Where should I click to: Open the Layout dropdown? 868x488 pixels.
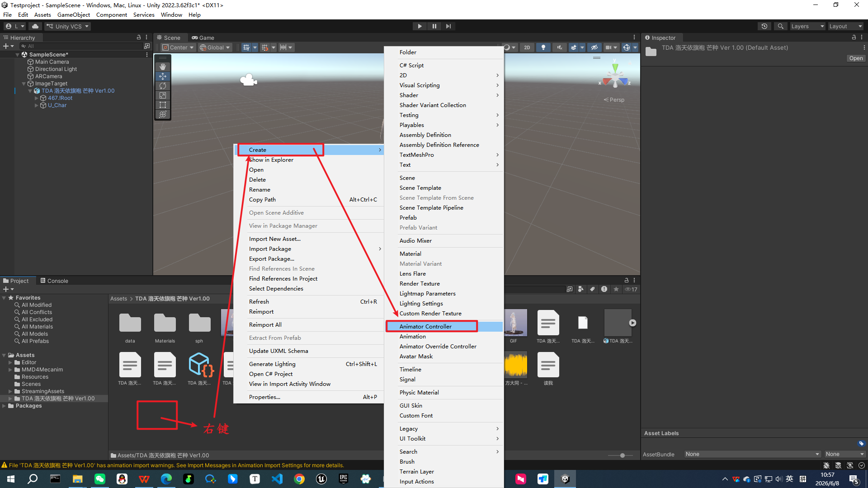845,26
